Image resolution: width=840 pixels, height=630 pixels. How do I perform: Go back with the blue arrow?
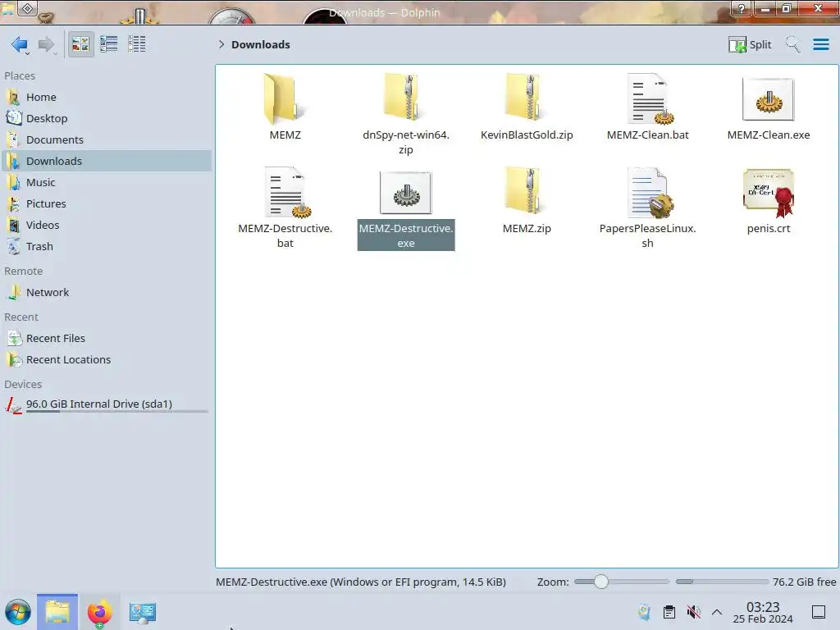click(20, 44)
